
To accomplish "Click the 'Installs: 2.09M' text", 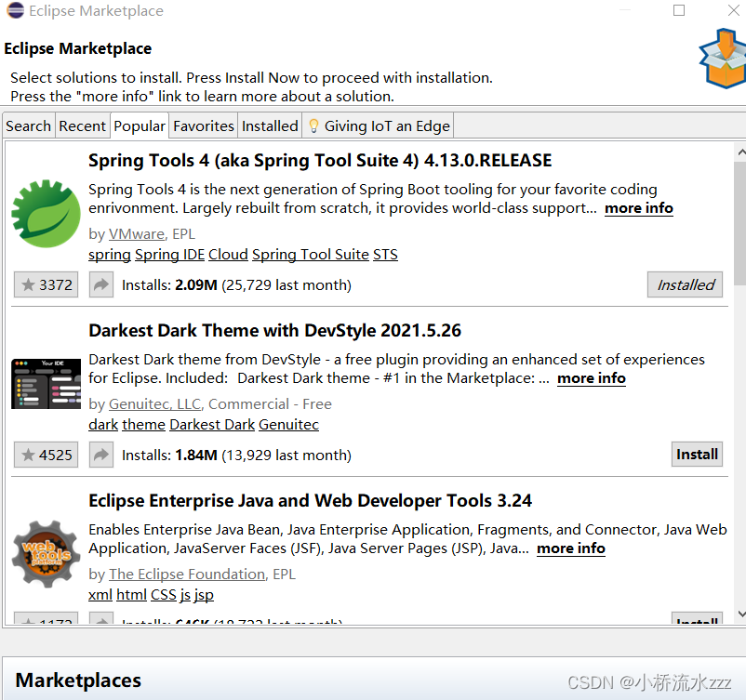I will tap(169, 285).
